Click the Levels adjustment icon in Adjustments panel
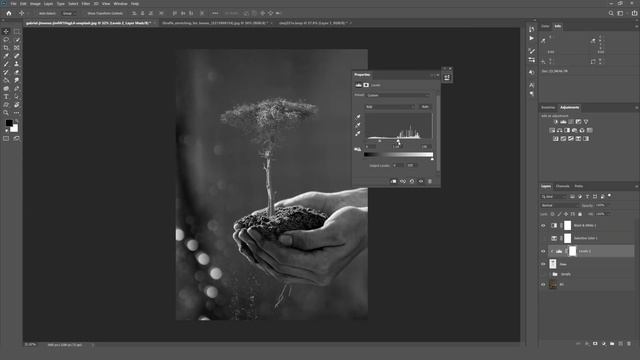This screenshot has height=360, width=640. (x=563, y=122)
